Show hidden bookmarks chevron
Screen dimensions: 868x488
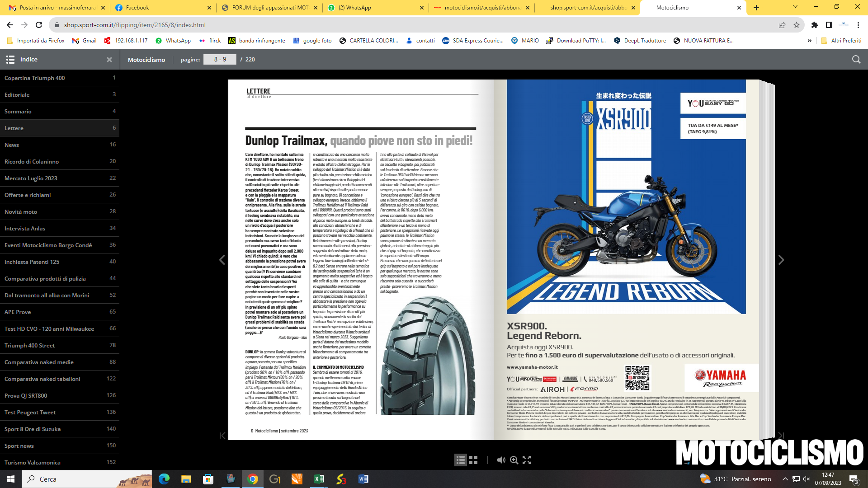(x=809, y=41)
